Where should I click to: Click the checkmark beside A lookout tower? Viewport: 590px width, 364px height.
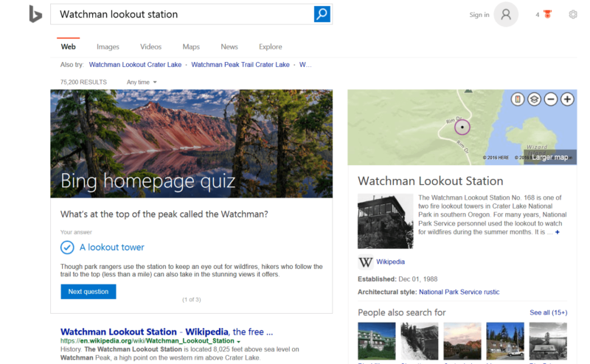[x=67, y=248]
